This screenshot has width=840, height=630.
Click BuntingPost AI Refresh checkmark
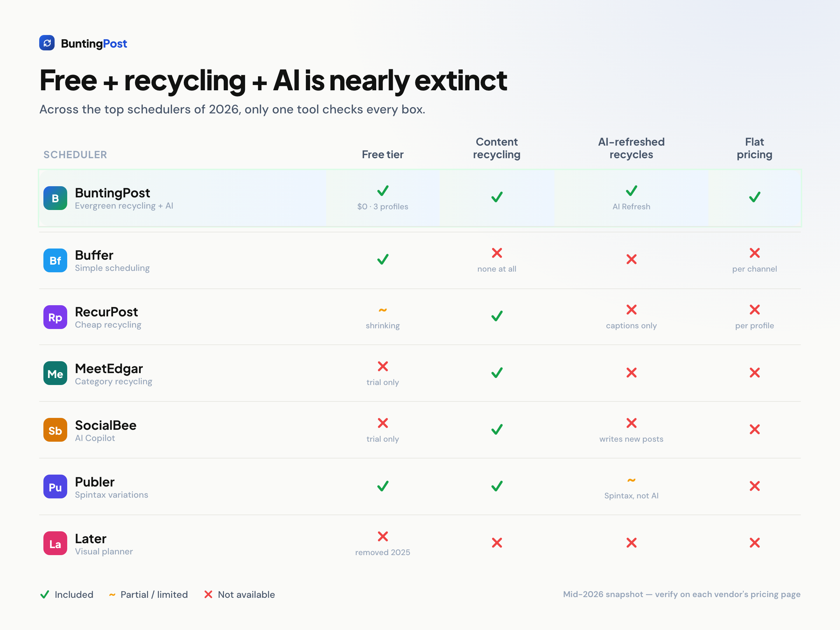click(x=631, y=191)
